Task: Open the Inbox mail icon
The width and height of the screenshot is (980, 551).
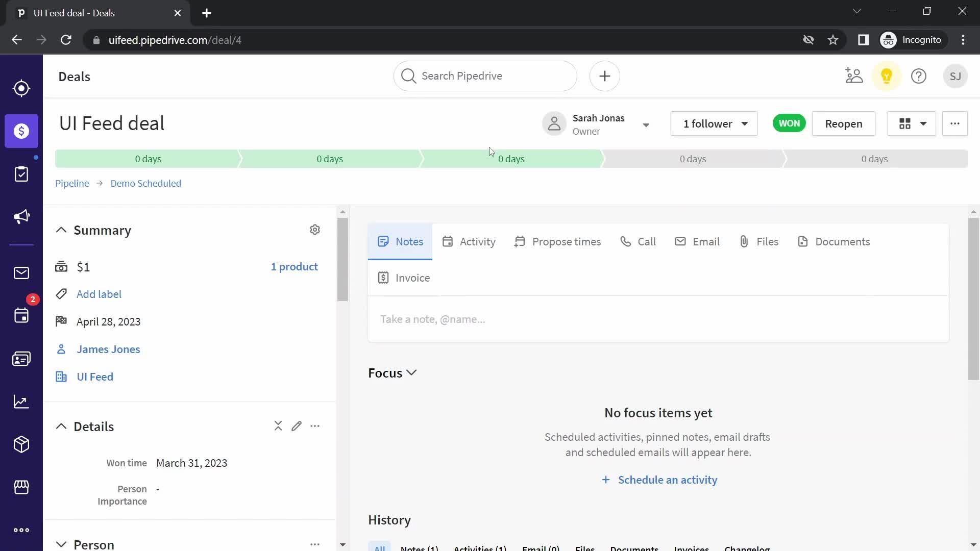Action: (21, 272)
